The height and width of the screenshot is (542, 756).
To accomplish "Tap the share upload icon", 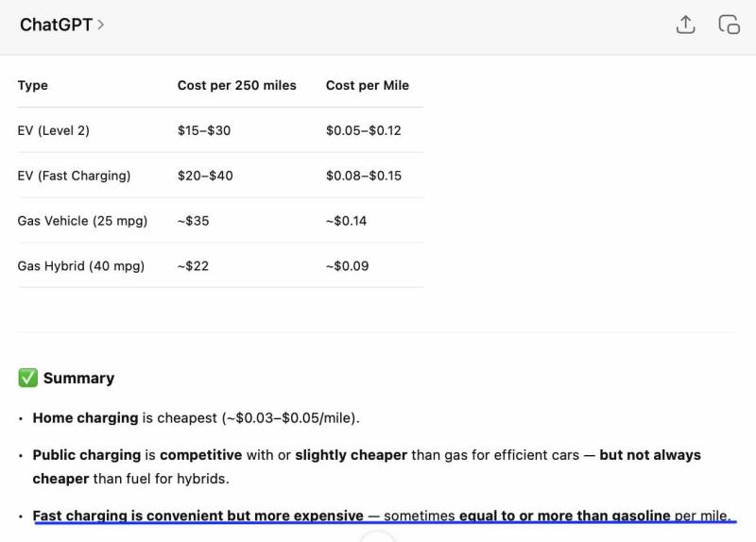I will [x=685, y=25].
